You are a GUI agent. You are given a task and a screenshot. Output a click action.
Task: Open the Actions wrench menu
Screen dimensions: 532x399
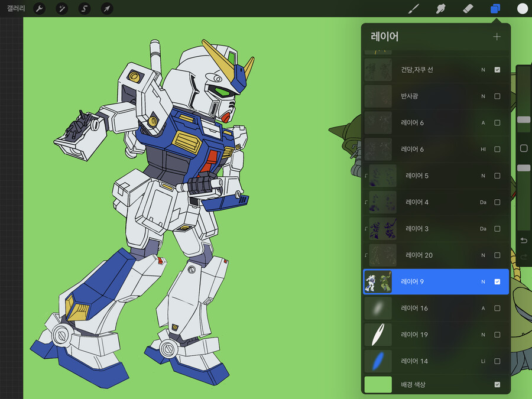[x=40, y=8]
